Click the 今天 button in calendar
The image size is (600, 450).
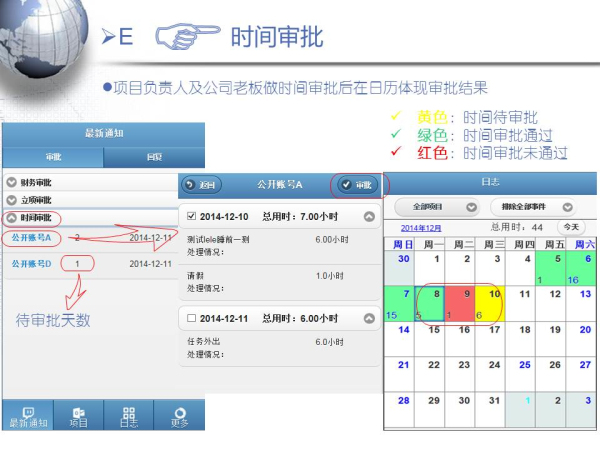[x=571, y=227]
